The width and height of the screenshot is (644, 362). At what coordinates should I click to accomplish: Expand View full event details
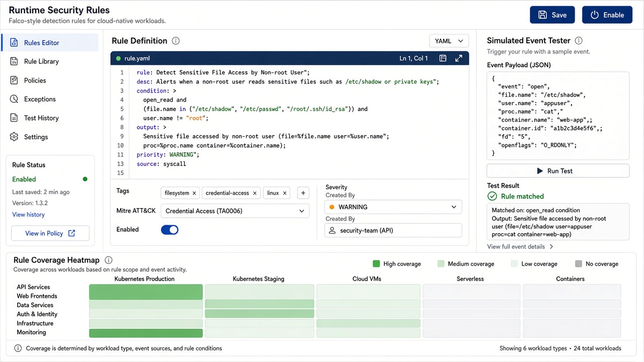[520, 247]
